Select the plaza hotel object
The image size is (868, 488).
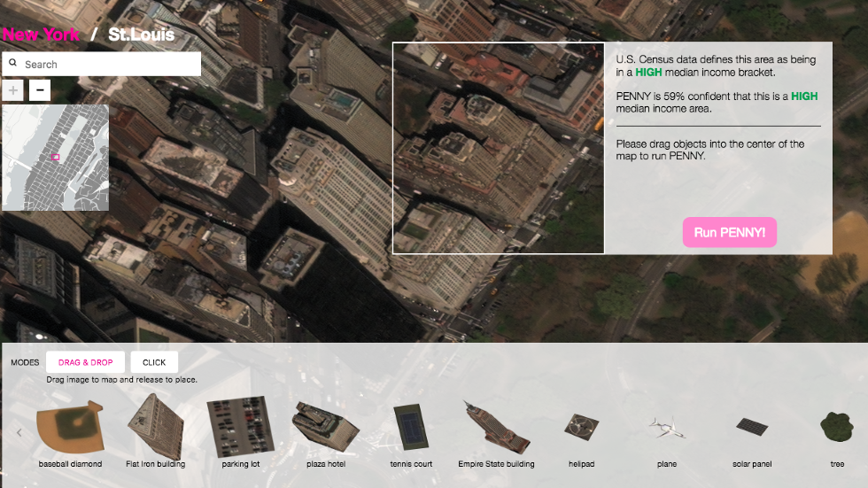coord(326,426)
